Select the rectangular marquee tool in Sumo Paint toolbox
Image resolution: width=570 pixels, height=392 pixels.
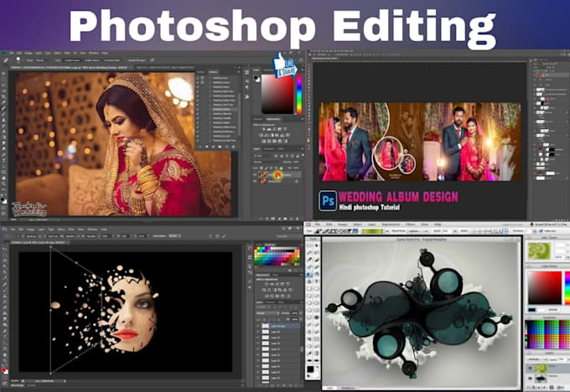click(x=309, y=245)
